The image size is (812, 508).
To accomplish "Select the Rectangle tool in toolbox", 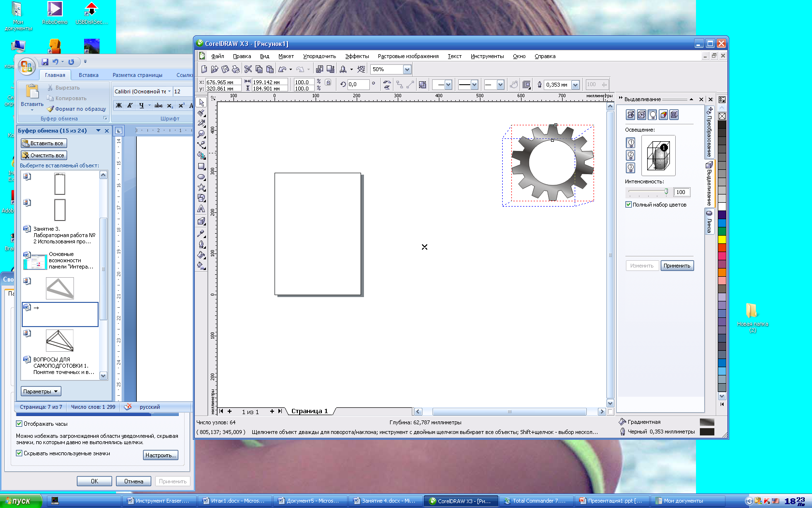I will point(202,166).
